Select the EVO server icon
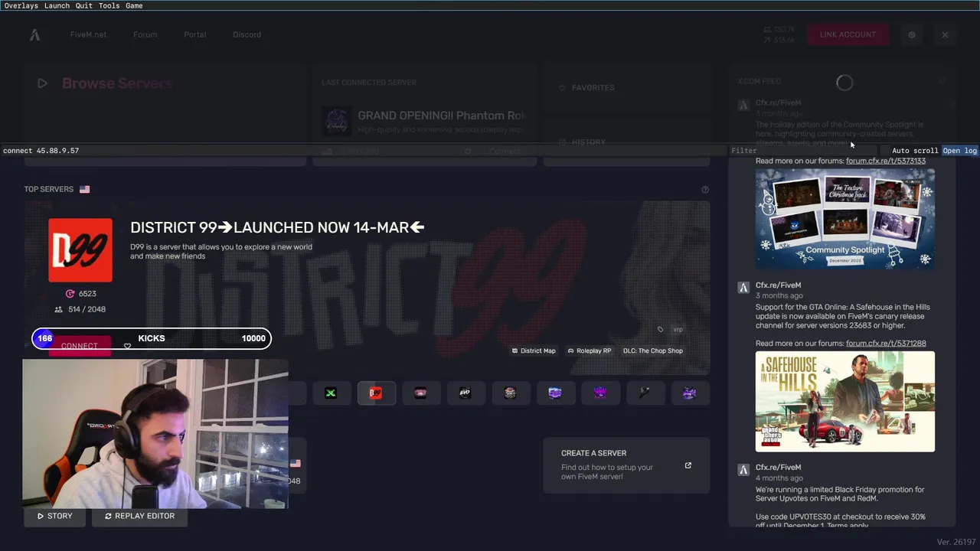Screen dimensions: 980x551 click(465, 393)
